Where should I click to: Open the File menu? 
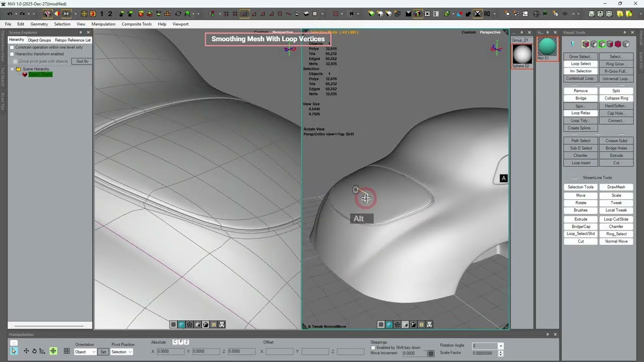(8, 24)
